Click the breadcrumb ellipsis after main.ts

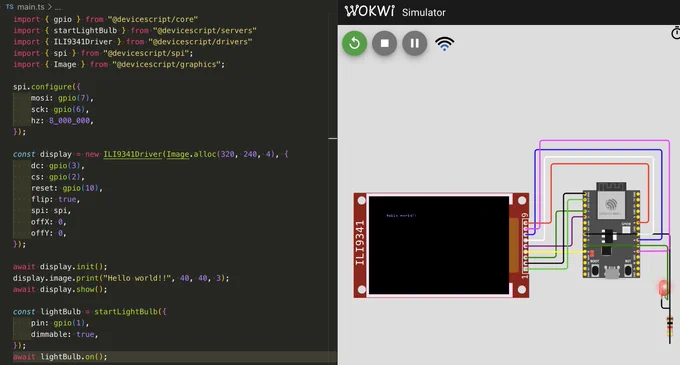[x=58, y=7]
